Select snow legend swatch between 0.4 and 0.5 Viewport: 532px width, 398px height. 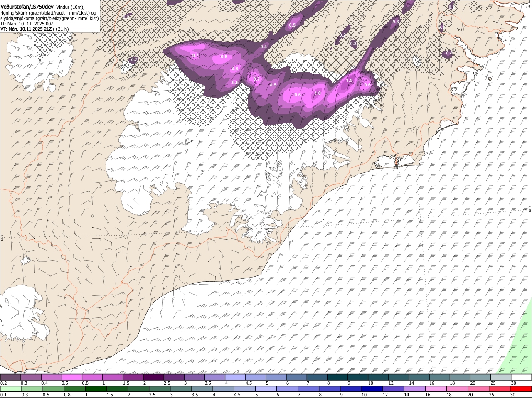pos(51,377)
